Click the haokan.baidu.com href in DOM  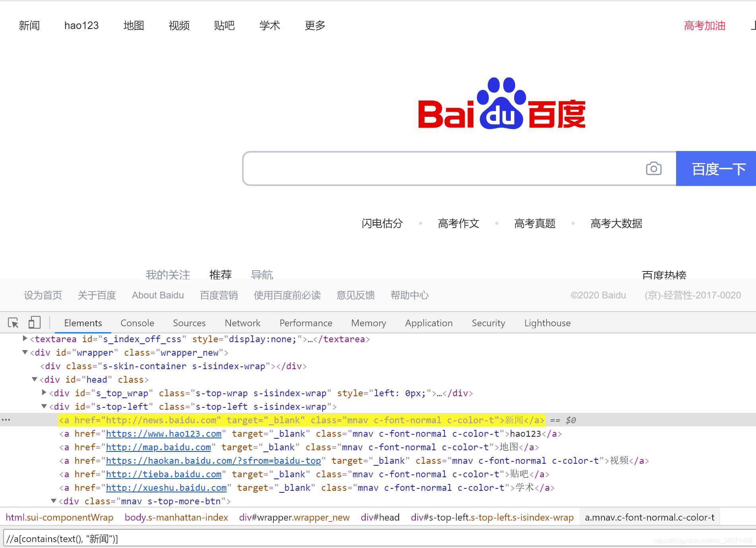coord(213,461)
